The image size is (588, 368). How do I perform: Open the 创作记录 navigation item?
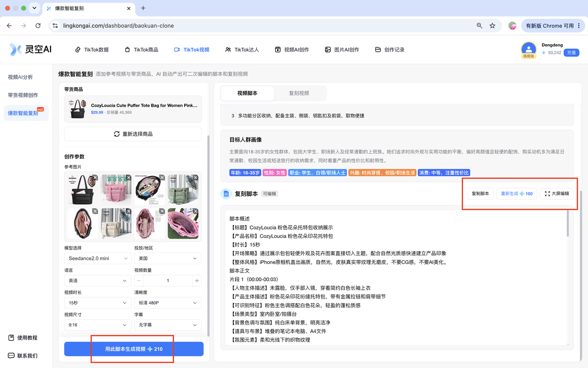pos(390,50)
